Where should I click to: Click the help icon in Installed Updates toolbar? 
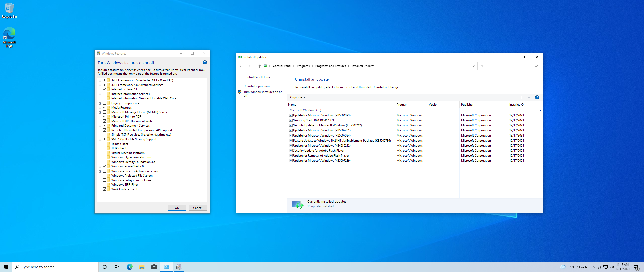537,97
